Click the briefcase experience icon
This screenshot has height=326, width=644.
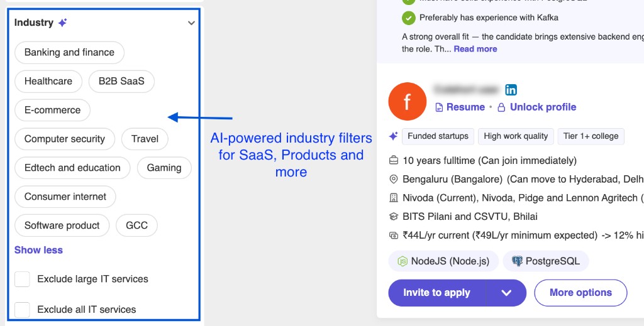coord(394,161)
